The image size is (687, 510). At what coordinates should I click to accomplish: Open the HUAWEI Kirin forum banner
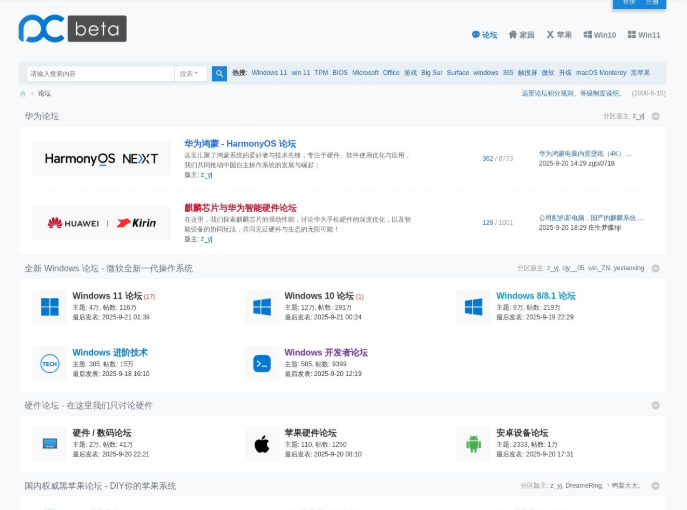pos(102,223)
